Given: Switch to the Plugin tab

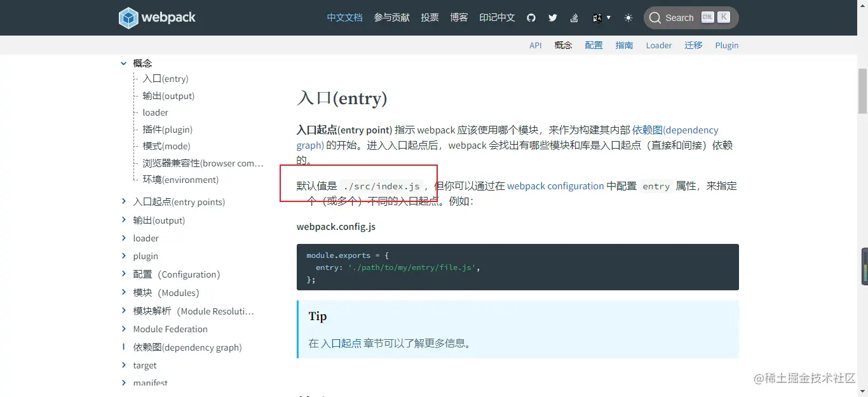Looking at the screenshot, I should coord(727,45).
